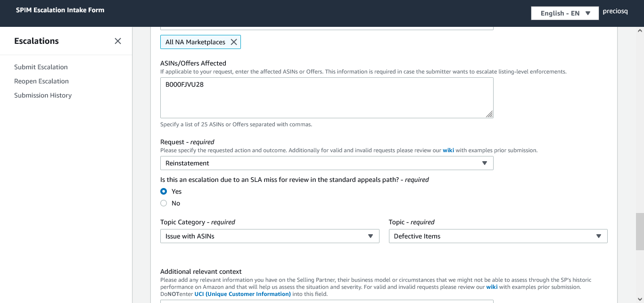Click the SPIM Escalation Intake Form title
644x303 pixels.
pos(60,10)
